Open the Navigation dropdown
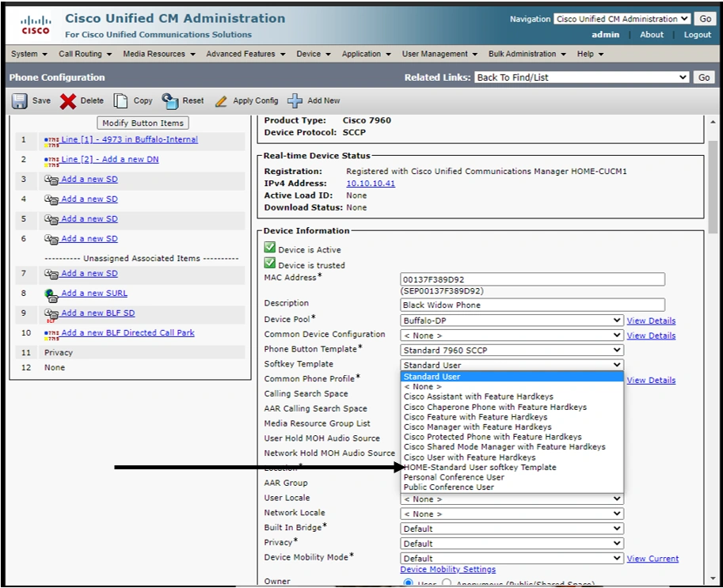This screenshot has width=723, height=588. pos(622,19)
